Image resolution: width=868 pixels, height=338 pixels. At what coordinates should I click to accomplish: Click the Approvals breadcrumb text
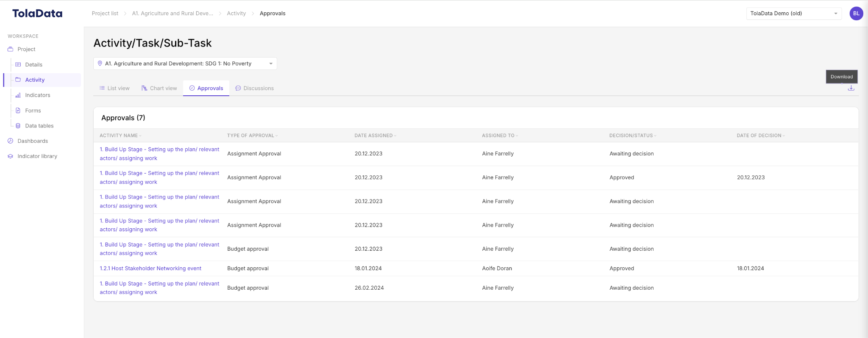pyautogui.click(x=273, y=14)
